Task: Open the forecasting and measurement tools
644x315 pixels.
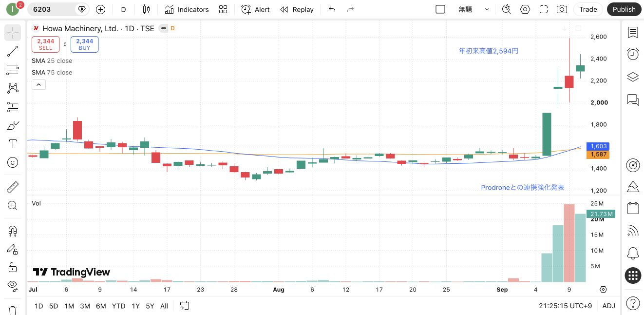Action: click(13, 107)
